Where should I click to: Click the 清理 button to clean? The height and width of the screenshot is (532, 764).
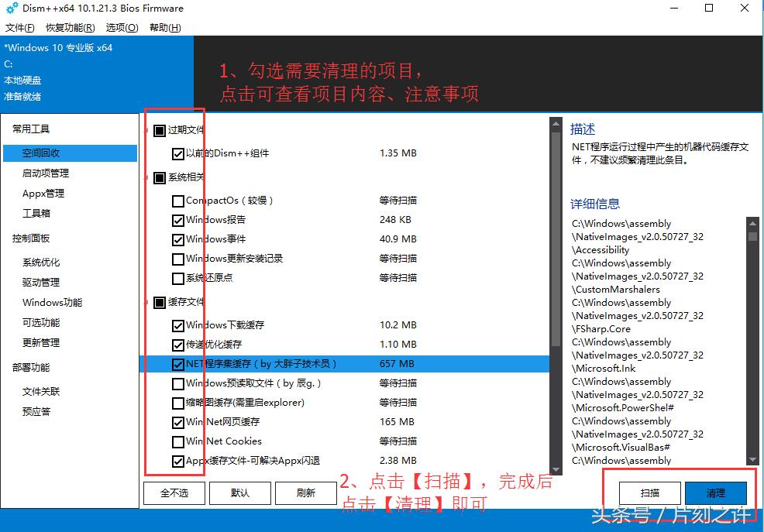point(716,493)
